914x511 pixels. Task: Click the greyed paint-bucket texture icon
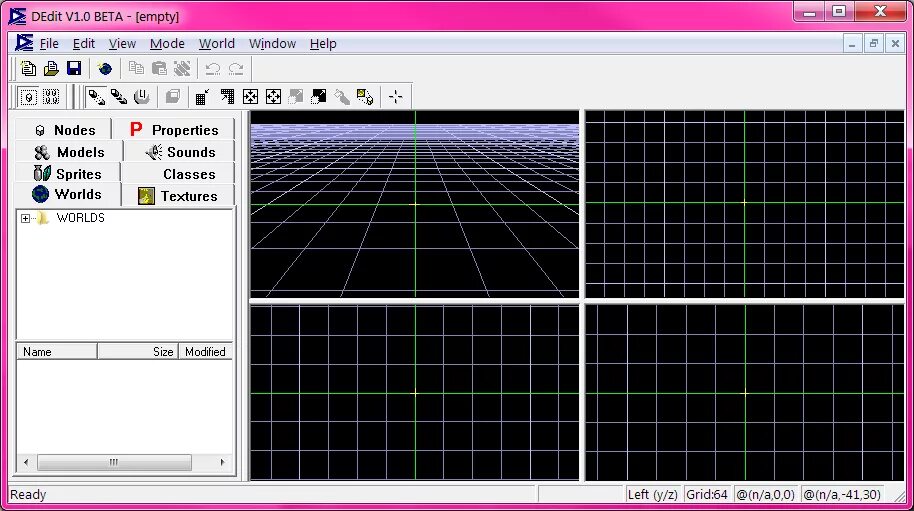(342, 97)
